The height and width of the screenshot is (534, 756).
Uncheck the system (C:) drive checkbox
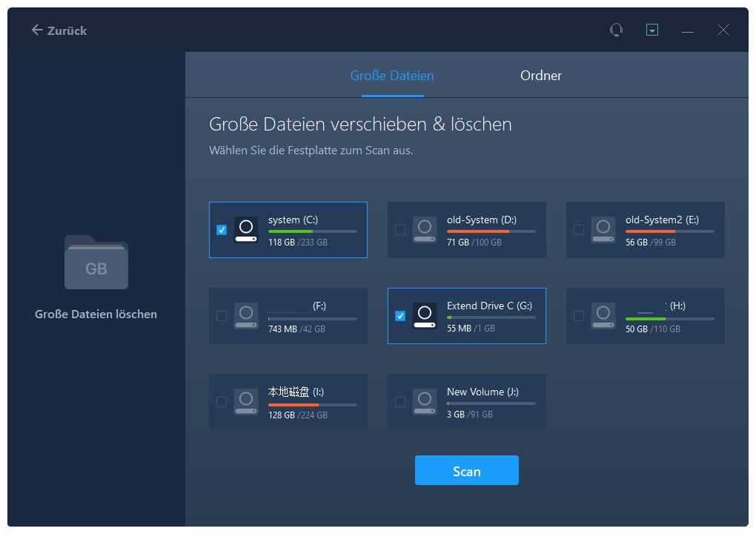tap(222, 230)
